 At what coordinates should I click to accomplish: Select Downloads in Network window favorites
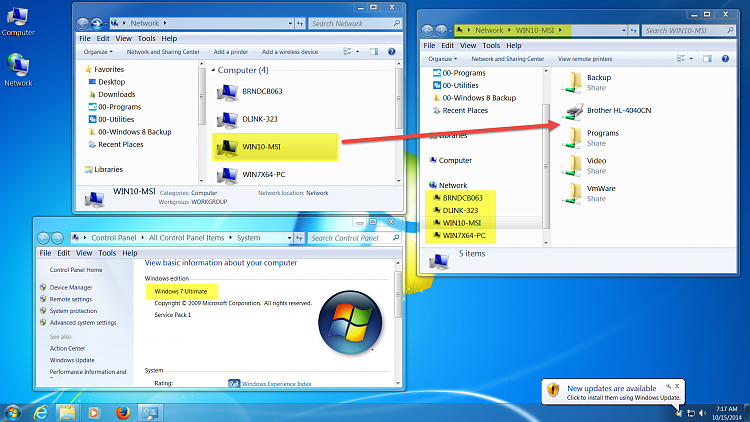117,95
